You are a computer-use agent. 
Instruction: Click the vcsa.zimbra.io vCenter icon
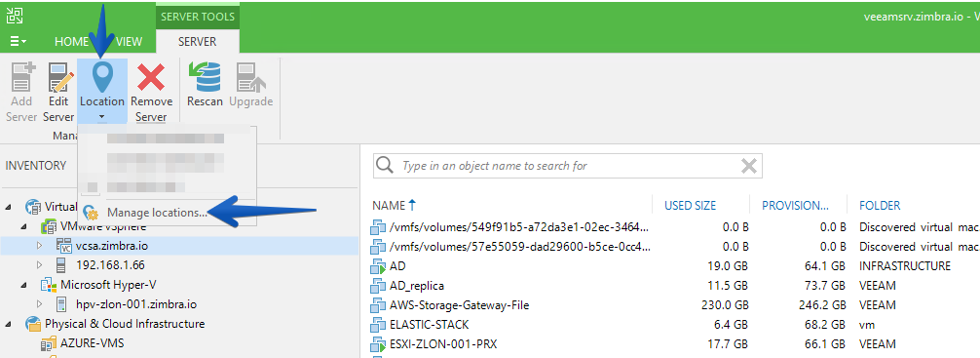coord(64,246)
